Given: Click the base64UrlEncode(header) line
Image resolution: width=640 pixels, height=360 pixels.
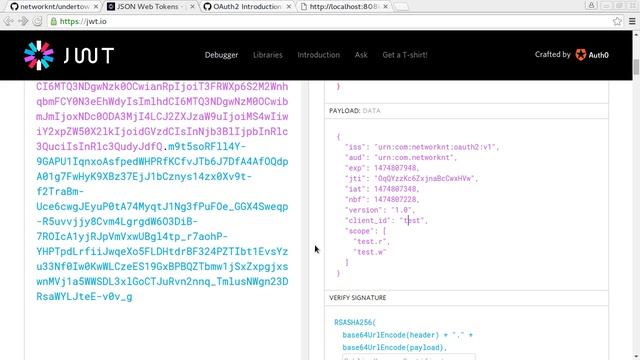Looking at the screenshot, I should tap(407, 335).
